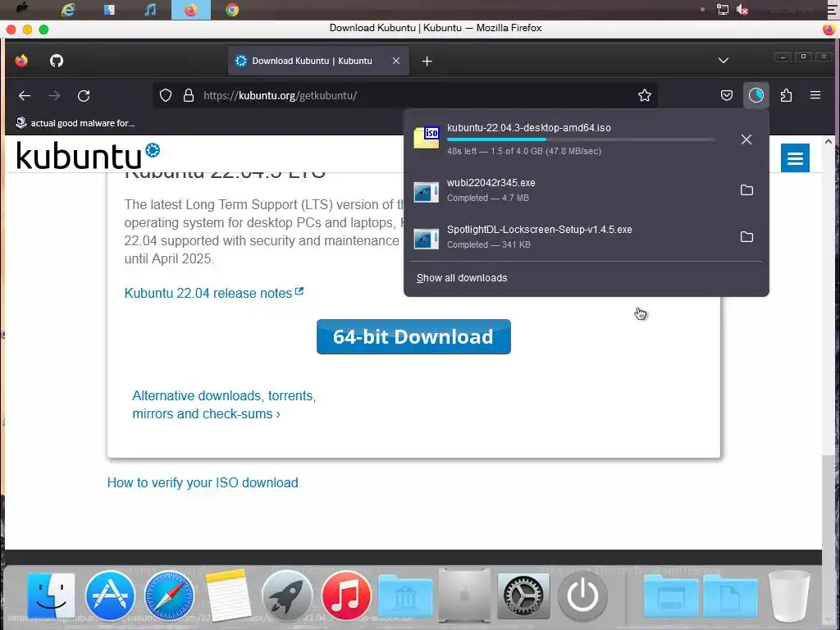Screen dimensions: 840x630
Task: Click the tracking protection shield icon
Action: pos(166,95)
